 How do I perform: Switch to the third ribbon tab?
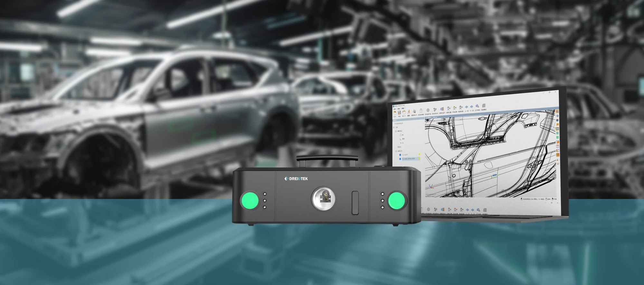(x=403, y=108)
